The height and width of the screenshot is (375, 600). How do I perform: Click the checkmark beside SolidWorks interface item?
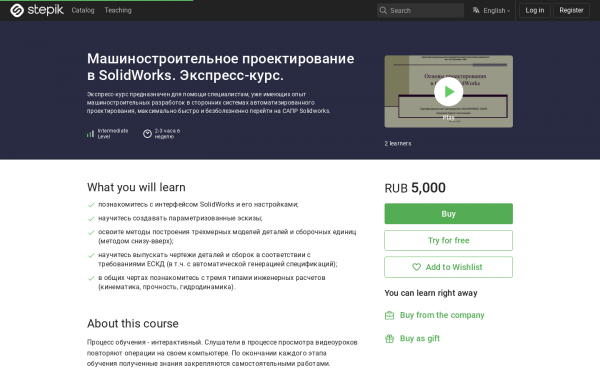tap(91, 205)
